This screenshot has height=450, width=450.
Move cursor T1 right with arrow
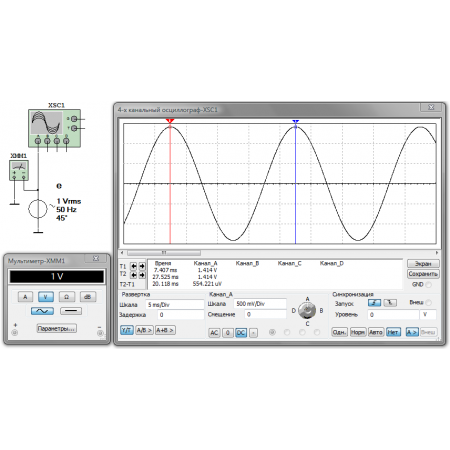[x=142, y=266]
